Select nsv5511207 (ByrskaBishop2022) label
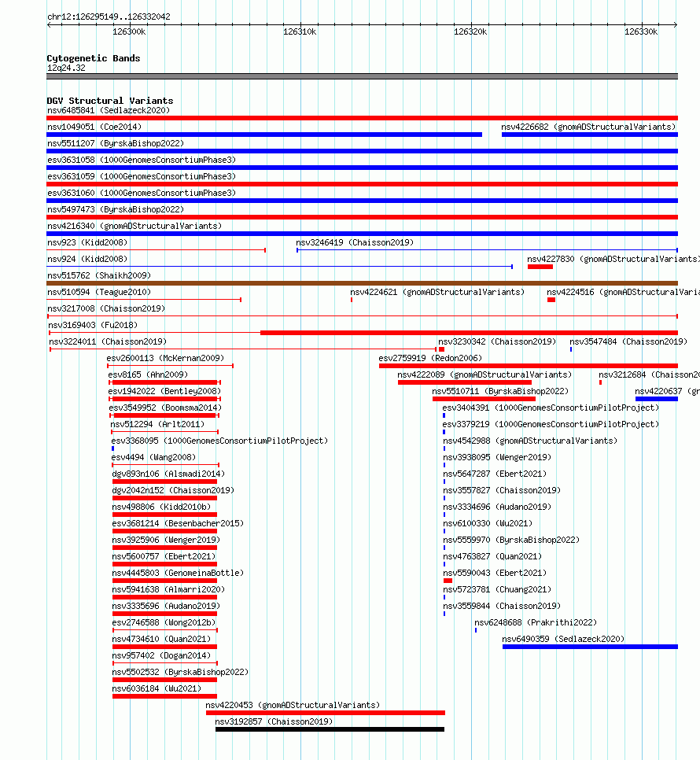Viewport: 700px width, 760px height. (x=116, y=143)
